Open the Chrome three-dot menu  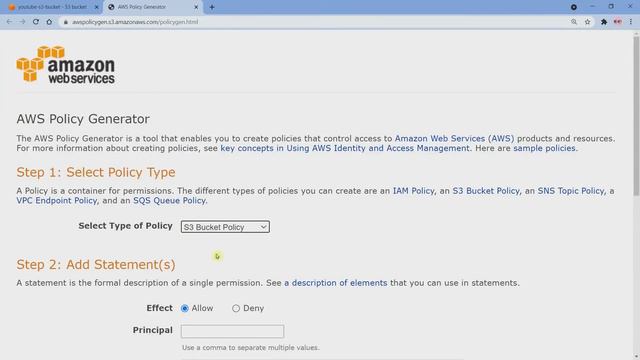pyautogui.click(x=631, y=22)
